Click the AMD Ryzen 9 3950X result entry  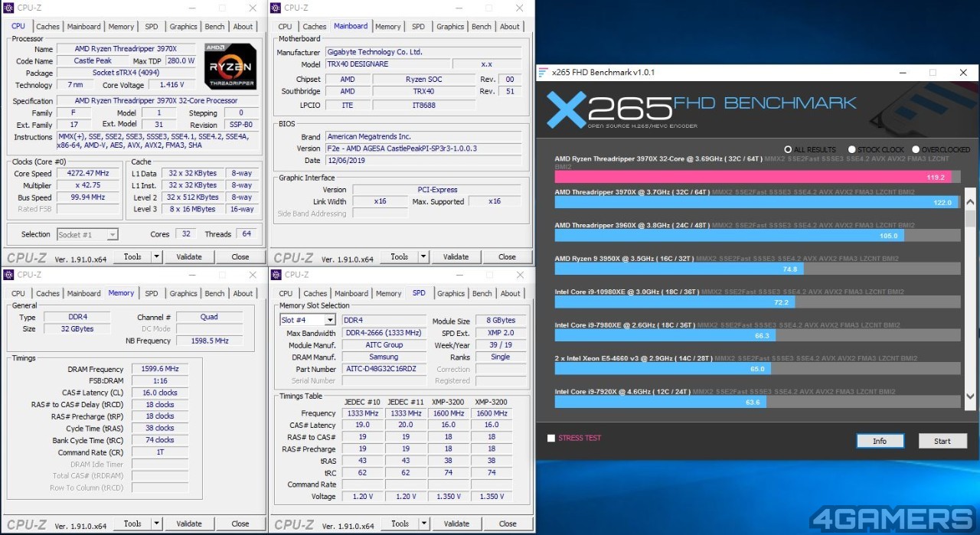[x=757, y=265]
